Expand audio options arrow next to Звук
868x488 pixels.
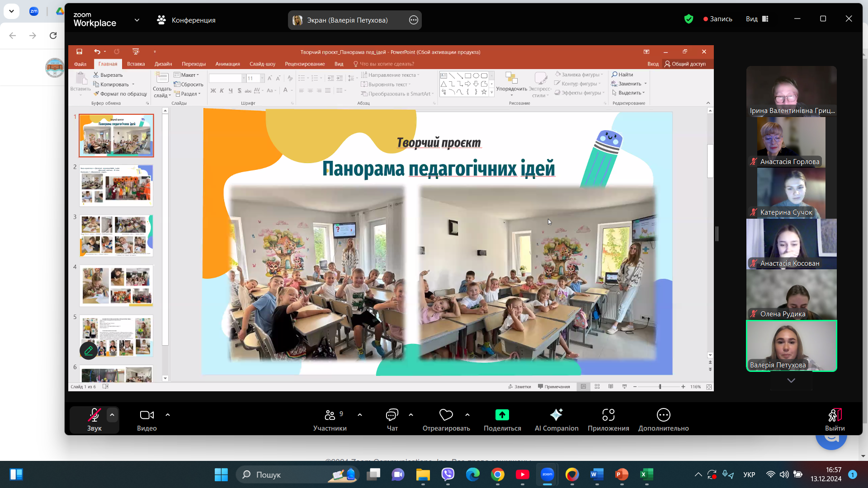tap(112, 414)
